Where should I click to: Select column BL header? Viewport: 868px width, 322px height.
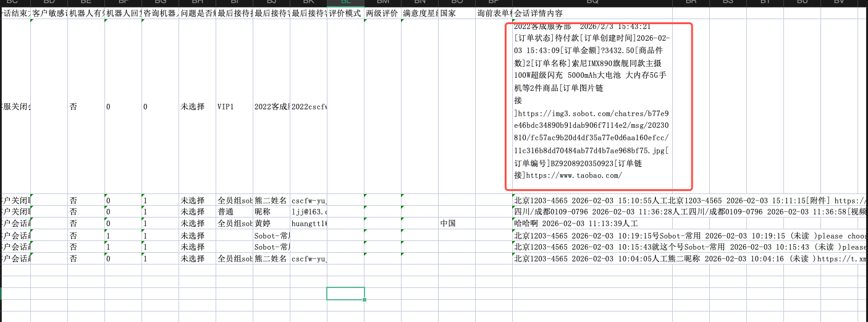coord(345,3)
